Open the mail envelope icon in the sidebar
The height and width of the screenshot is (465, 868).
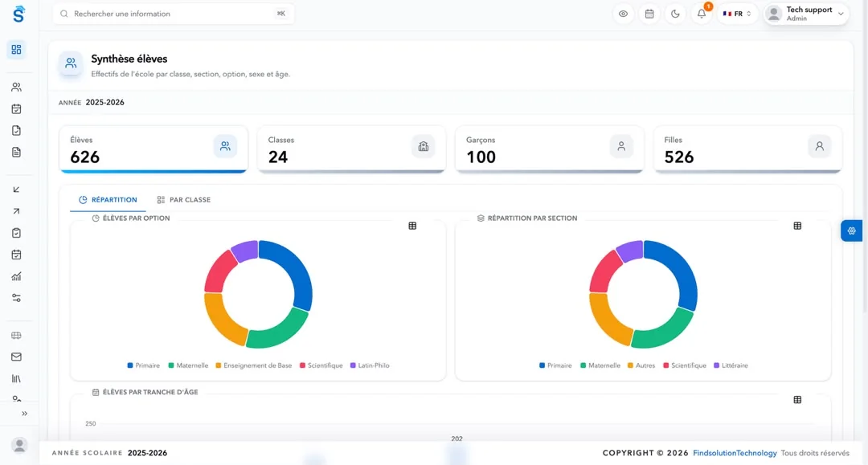point(16,357)
